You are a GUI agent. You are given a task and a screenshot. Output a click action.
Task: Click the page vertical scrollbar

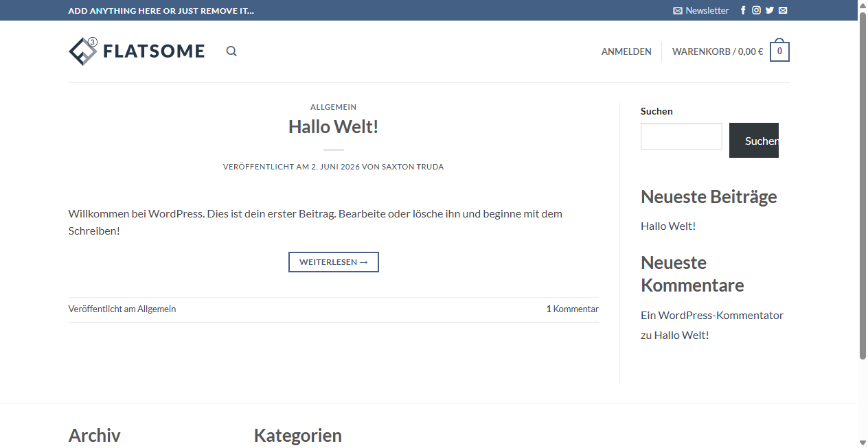pyautogui.click(x=863, y=185)
